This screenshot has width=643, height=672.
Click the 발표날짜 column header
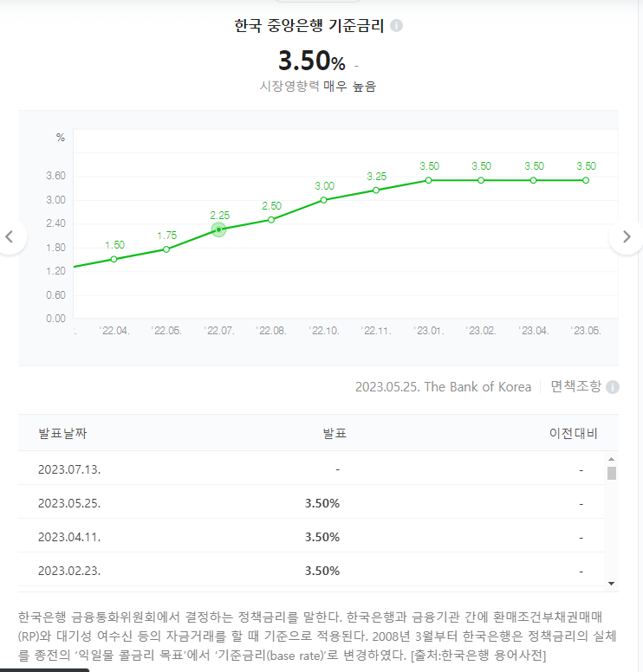(62, 433)
